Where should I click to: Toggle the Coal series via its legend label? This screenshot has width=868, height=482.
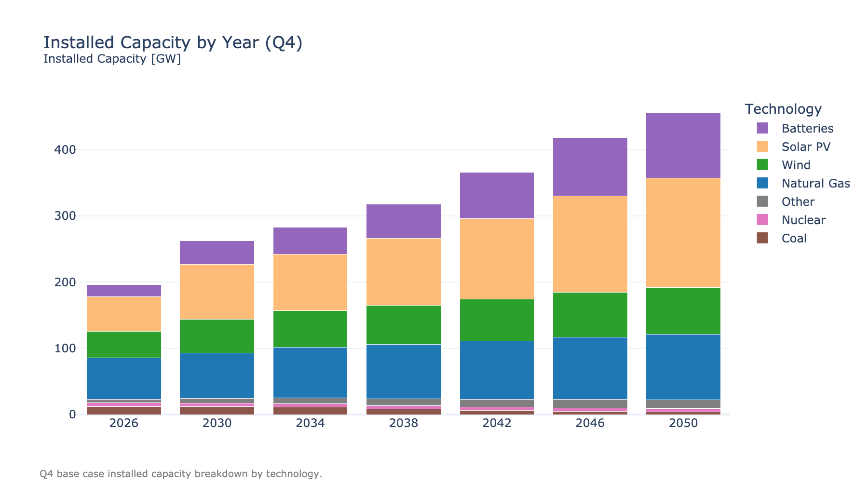[x=794, y=239]
